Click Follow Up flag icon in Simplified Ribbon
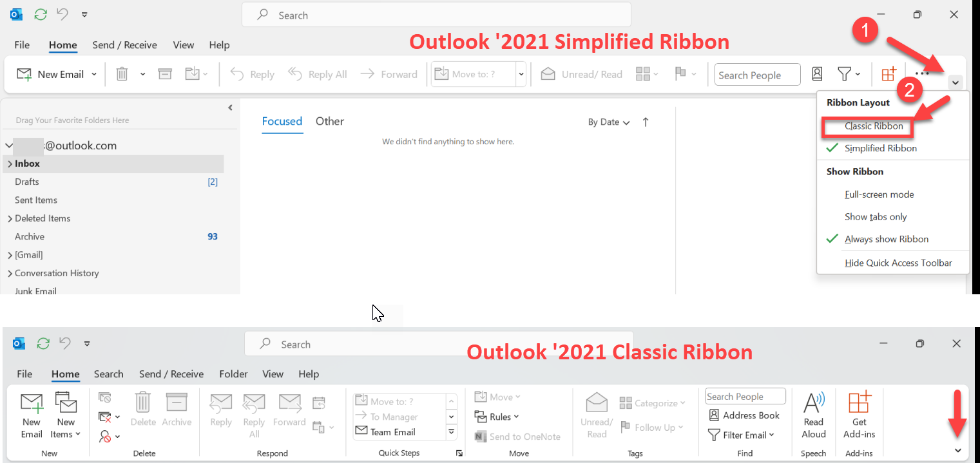 click(680, 74)
